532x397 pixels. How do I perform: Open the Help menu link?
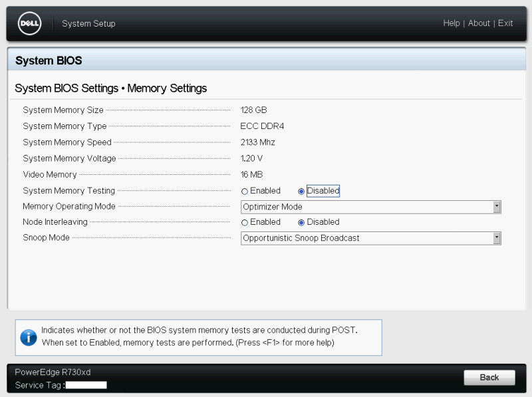tap(452, 23)
